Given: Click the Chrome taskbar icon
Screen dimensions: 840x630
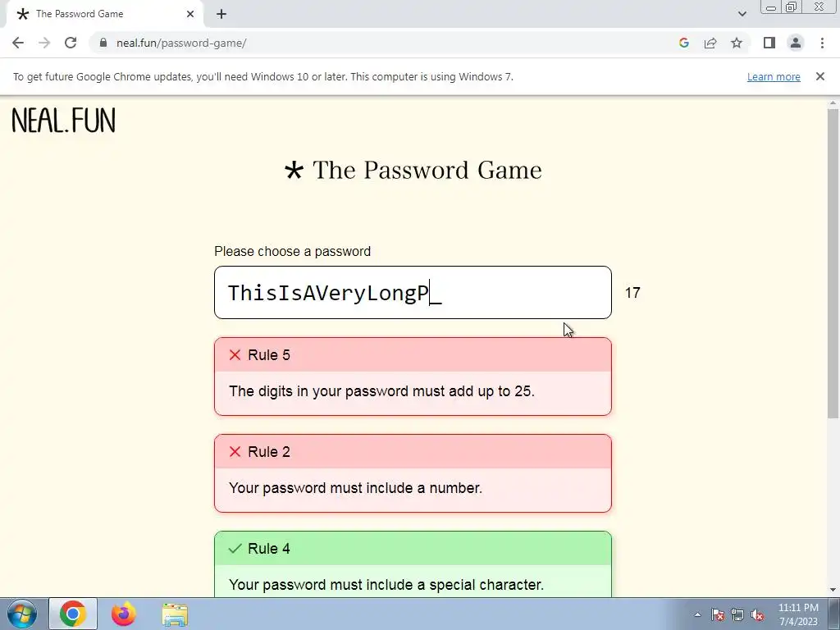Looking at the screenshot, I should point(73,614).
